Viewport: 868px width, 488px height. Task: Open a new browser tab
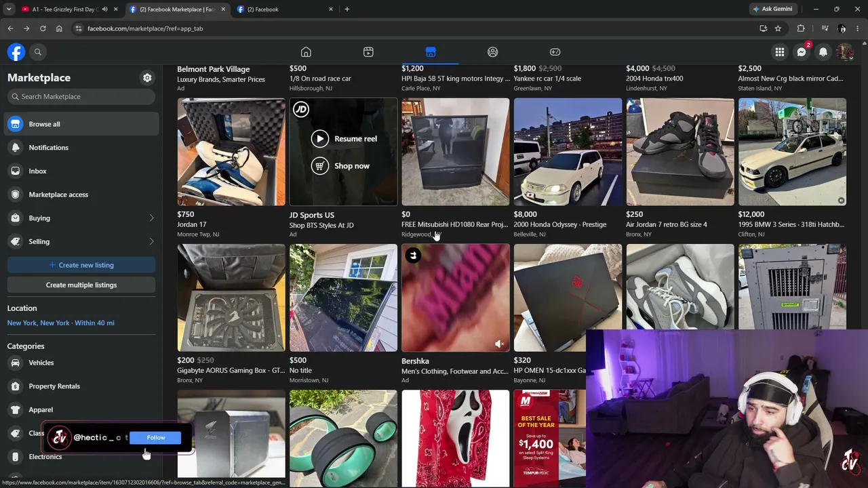(347, 9)
